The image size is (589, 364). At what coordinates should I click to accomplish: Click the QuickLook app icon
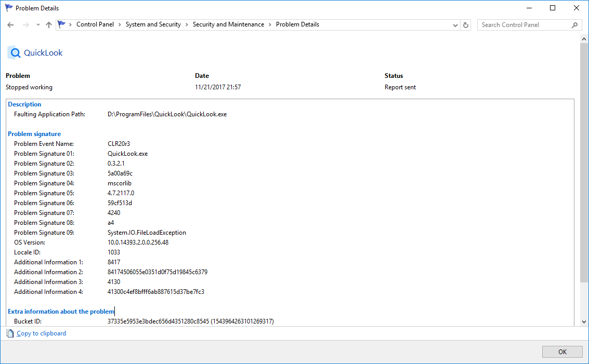pyautogui.click(x=14, y=52)
